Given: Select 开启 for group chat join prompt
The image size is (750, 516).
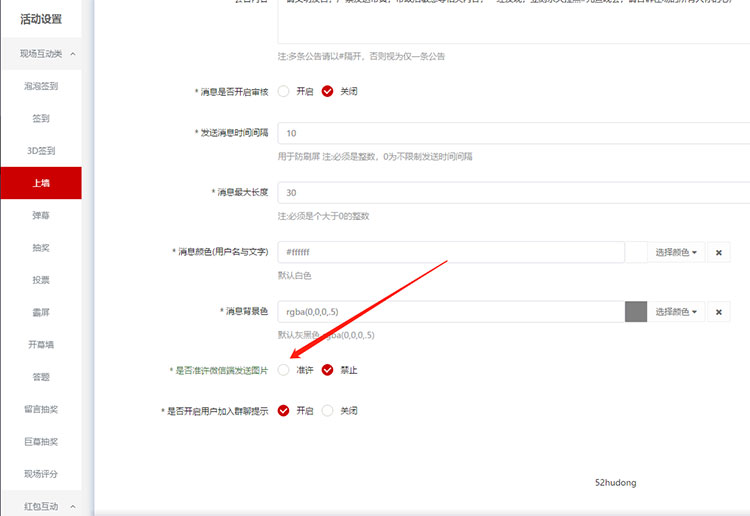Looking at the screenshot, I should pos(284,411).
